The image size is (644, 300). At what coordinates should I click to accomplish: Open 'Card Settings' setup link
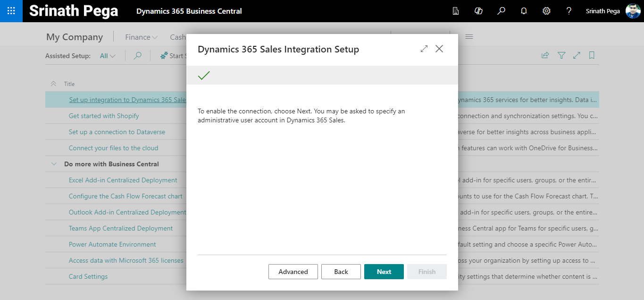pyautogui.click(x=88, y=276)
